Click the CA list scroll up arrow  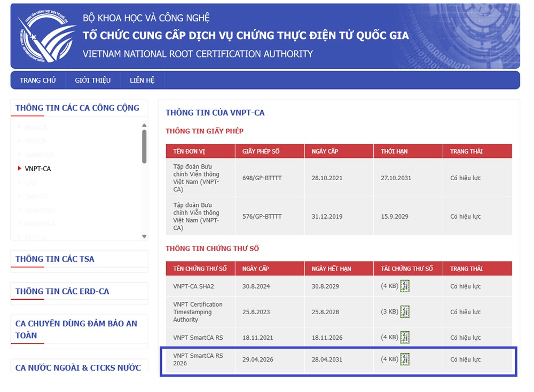(144, 125)
